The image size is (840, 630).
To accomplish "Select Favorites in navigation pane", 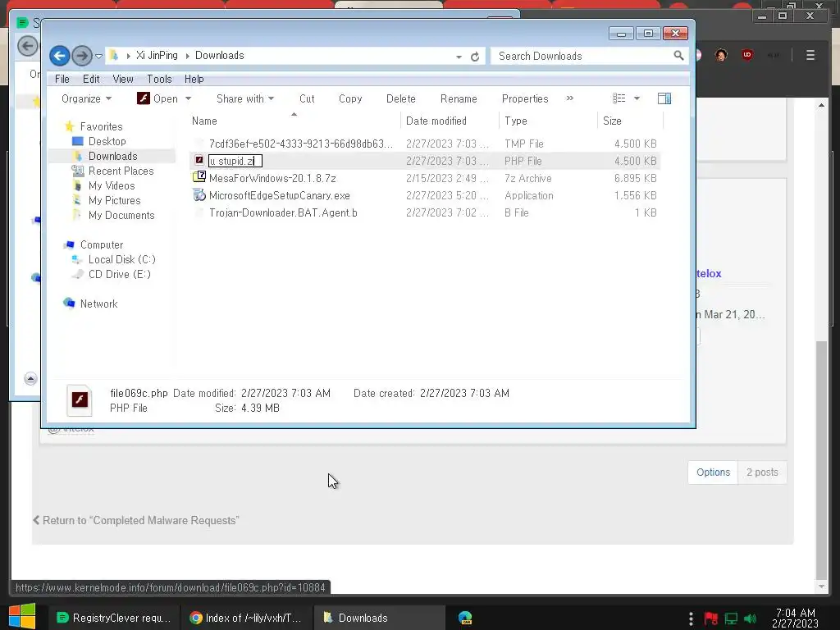I will click(x=101, y=126).
